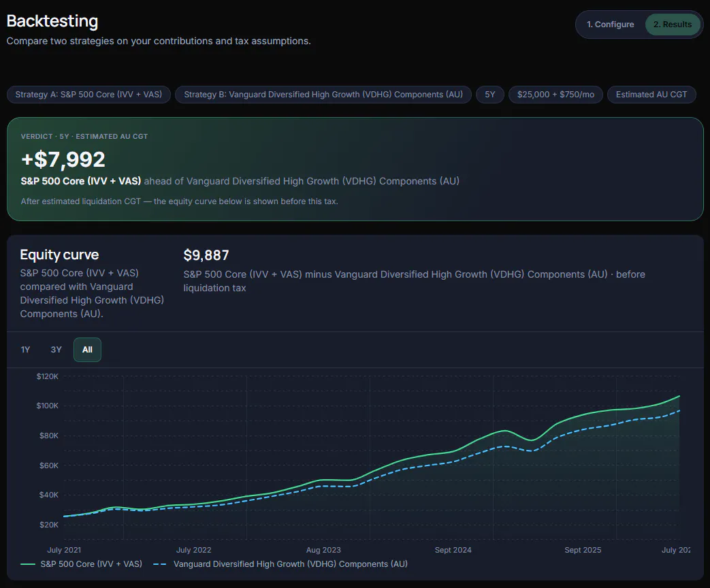Click the Aug 2023 axis label
The height and width of the screenshot is (588, 710).
point(323,550)
